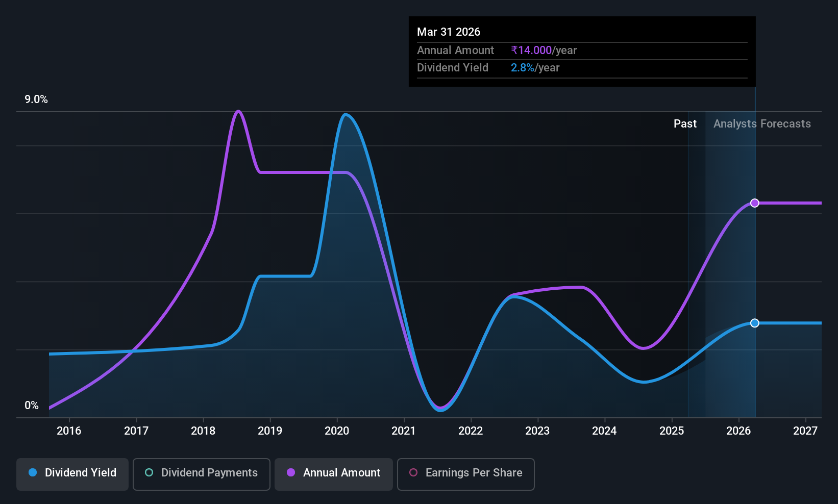
Task: Click the 2018 x-axis label
Action: (x=203, y=431)
